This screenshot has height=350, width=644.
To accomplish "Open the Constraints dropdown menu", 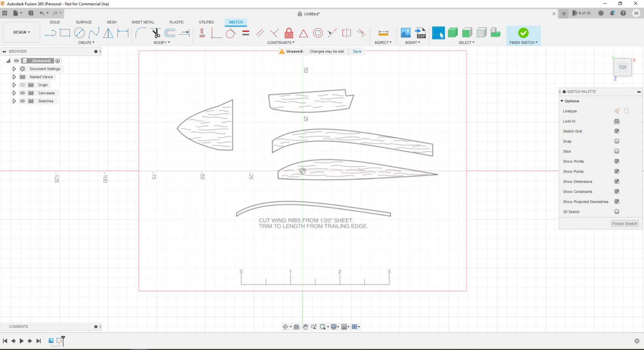I will click(281, 43).
